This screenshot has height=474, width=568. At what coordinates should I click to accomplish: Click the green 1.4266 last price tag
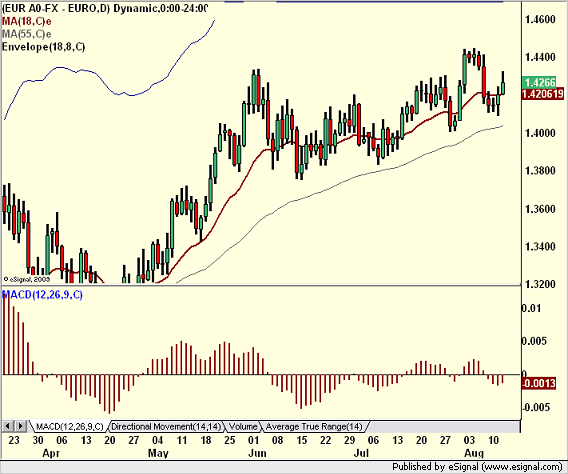pos(540,82)
